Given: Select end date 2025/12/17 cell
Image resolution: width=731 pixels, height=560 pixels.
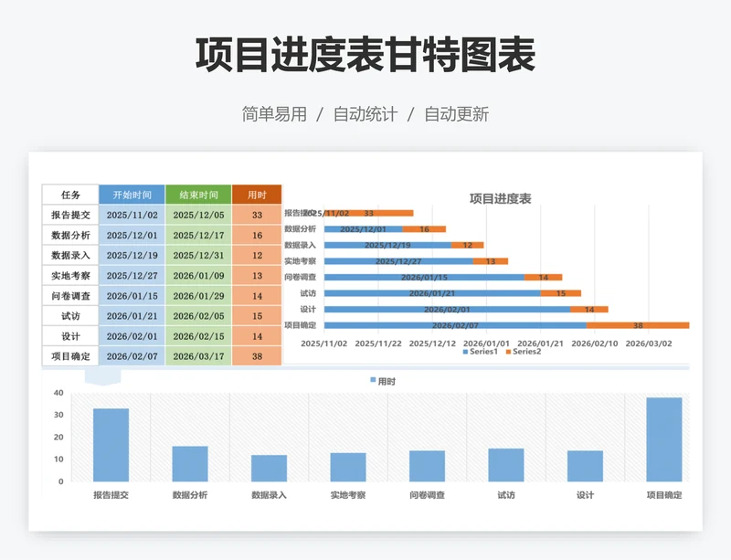Looking at the screenshot, I should (x=198, y=235).
